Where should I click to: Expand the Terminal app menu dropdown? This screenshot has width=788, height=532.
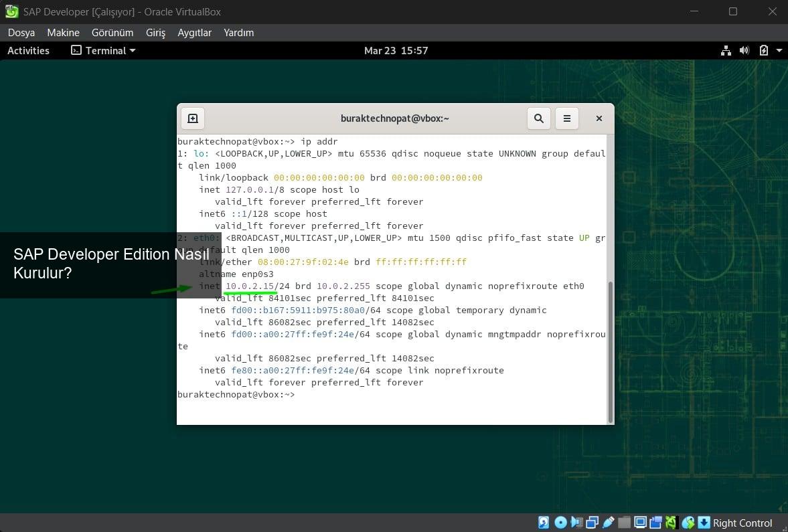tap(104, 51)
